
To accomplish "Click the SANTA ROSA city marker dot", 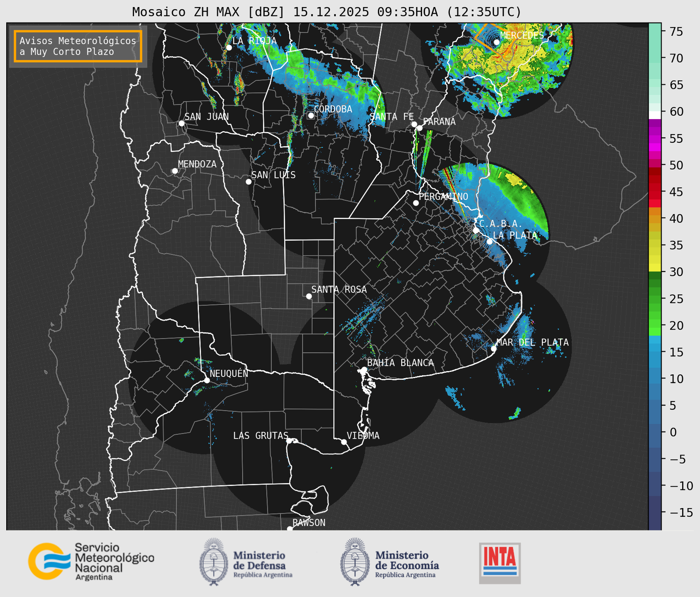I will 309,296.
